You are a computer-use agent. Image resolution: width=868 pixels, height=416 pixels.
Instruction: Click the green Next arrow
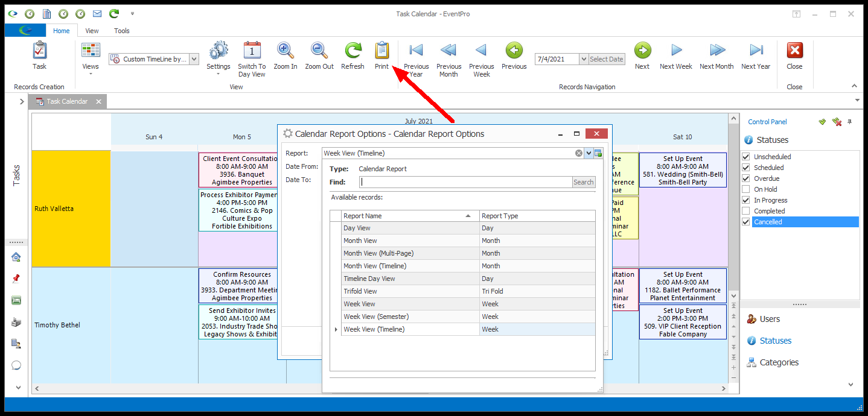coord(642,55)
